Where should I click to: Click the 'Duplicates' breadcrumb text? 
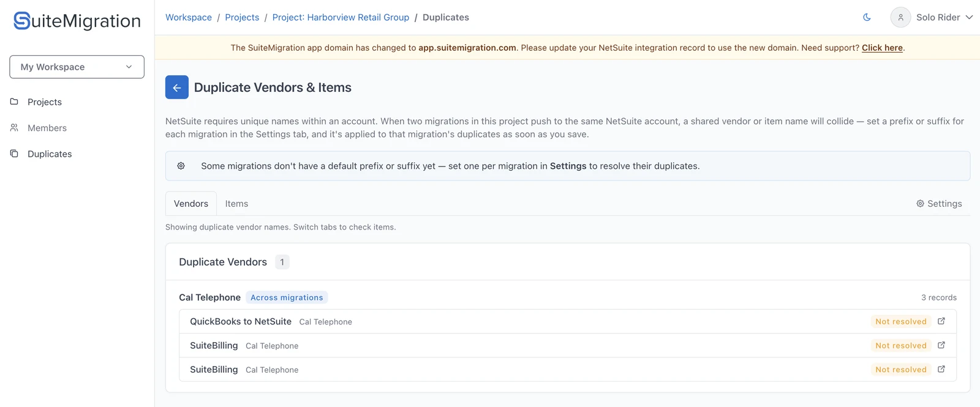pos(446,17)
